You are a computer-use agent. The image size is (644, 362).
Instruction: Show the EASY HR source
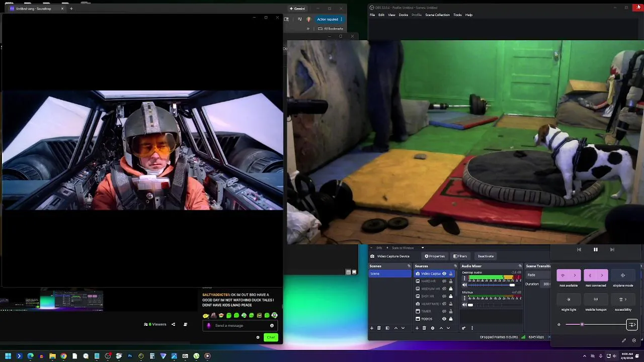pyautogui.click(x=444, y=296)
